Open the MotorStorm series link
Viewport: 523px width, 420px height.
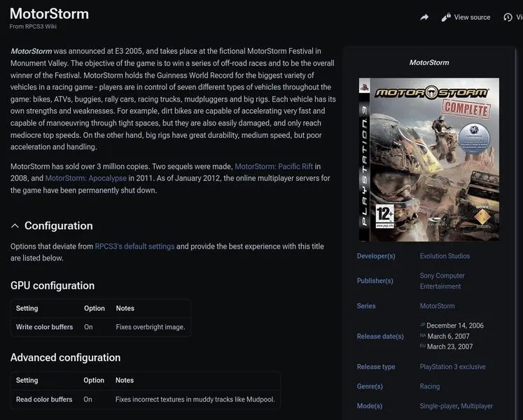coord(437,306)
